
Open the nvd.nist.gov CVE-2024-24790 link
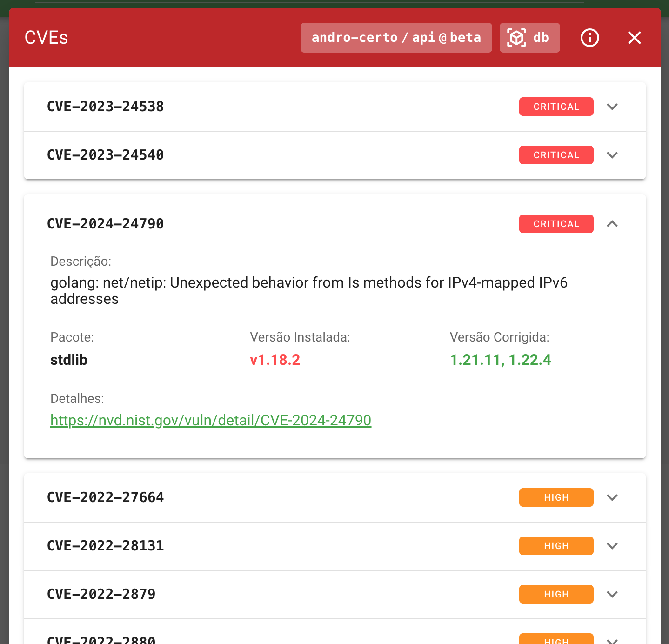coord(211,420)
